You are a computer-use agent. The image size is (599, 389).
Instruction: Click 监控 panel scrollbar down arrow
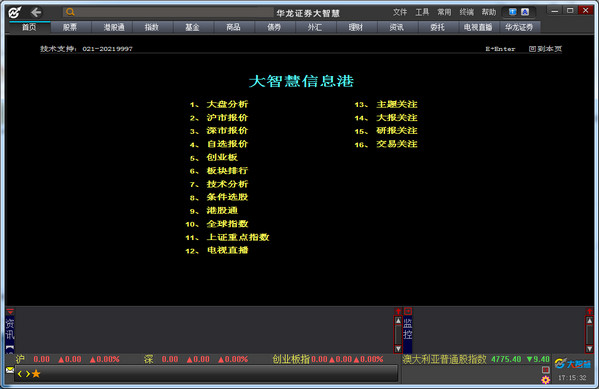click(589, 349)
